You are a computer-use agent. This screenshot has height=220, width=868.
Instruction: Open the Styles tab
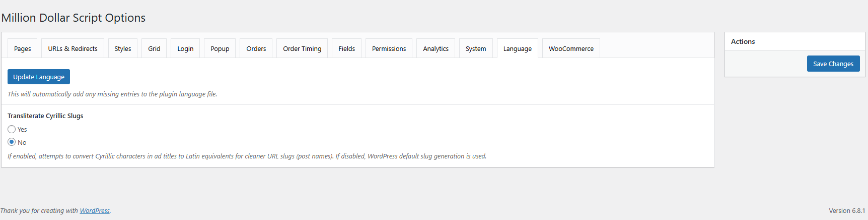pyautogui.click(x=123, y=48)
